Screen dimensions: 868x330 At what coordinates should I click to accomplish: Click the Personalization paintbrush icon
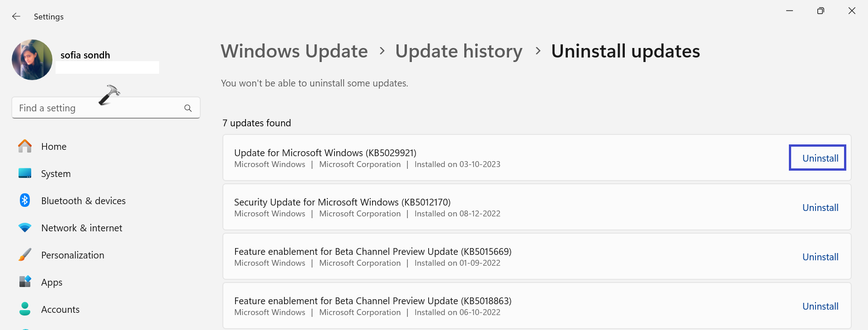pos(25,255)
